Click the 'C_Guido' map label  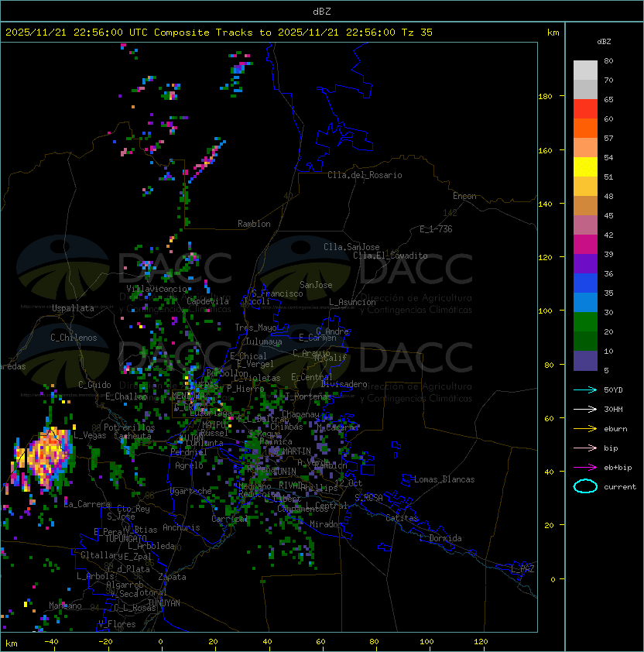point(94,385)
